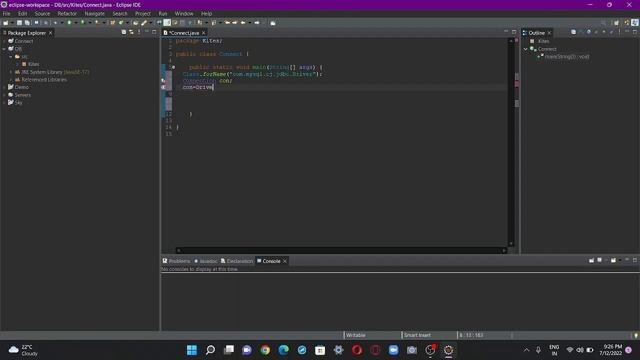
Task: Open the File menu
Action: (x=7, y=13)
